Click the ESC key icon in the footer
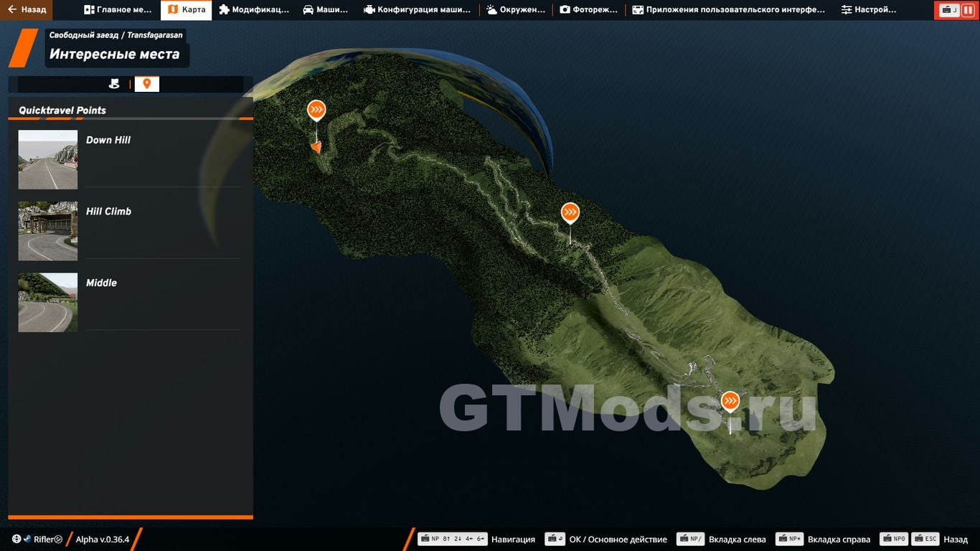Viewport: 980px width, 551px height. [925, 540]
